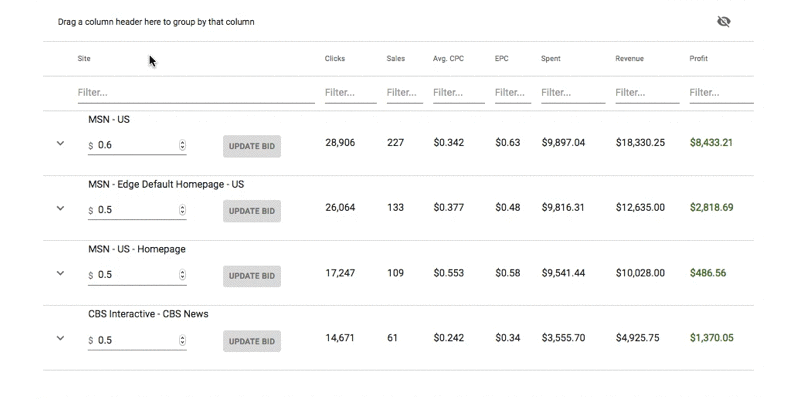Expand CBS Interactive - CBS News row

pos(60,338)
